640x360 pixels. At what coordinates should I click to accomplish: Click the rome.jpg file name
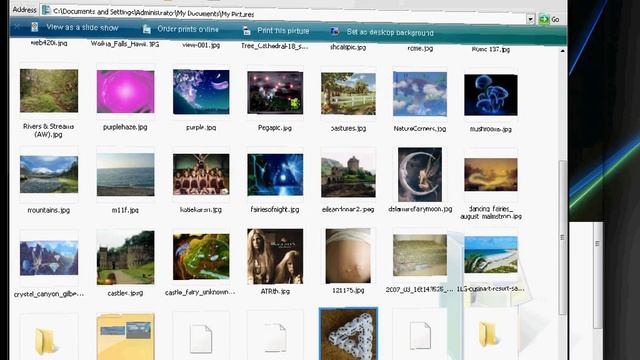pos(420,48)
